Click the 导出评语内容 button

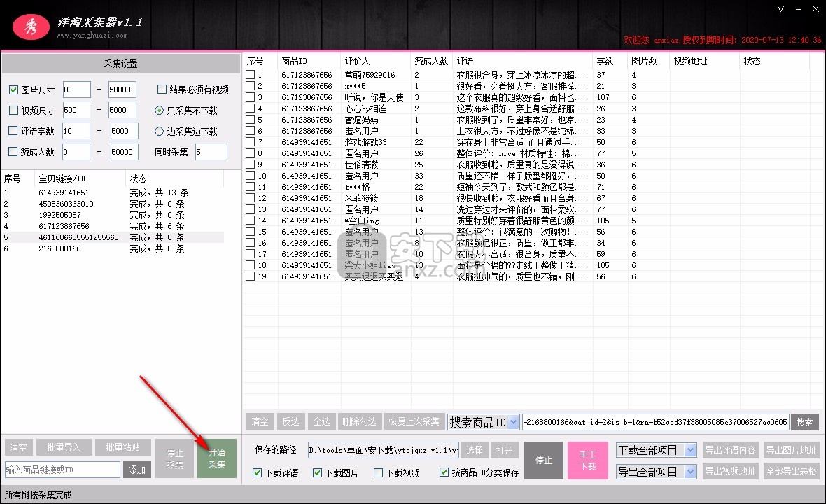pyautogui.click(x=731, y=450)
